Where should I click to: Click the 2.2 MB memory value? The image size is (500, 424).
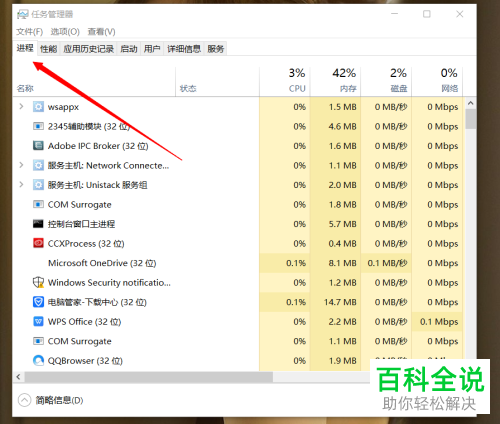[x=342, y=322]
